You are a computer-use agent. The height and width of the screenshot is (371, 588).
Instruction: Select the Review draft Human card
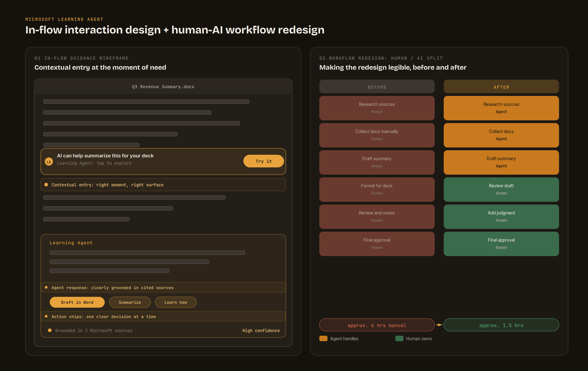(501, 189)
